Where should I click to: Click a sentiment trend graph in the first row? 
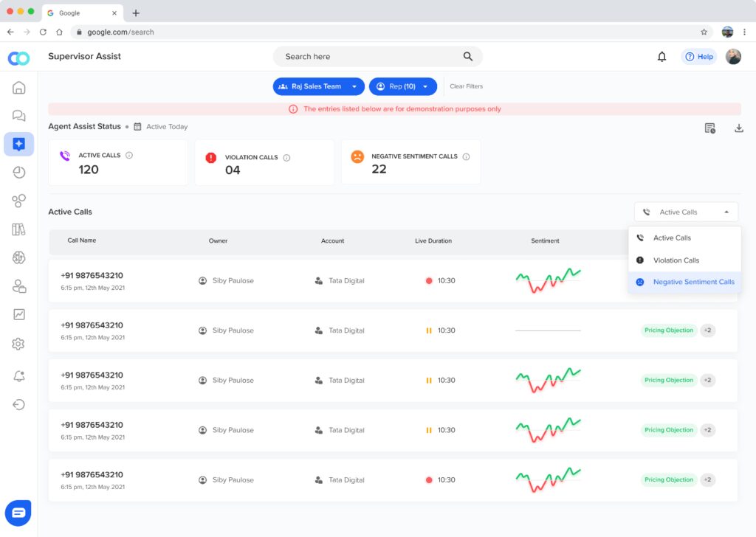pos(547,280)
